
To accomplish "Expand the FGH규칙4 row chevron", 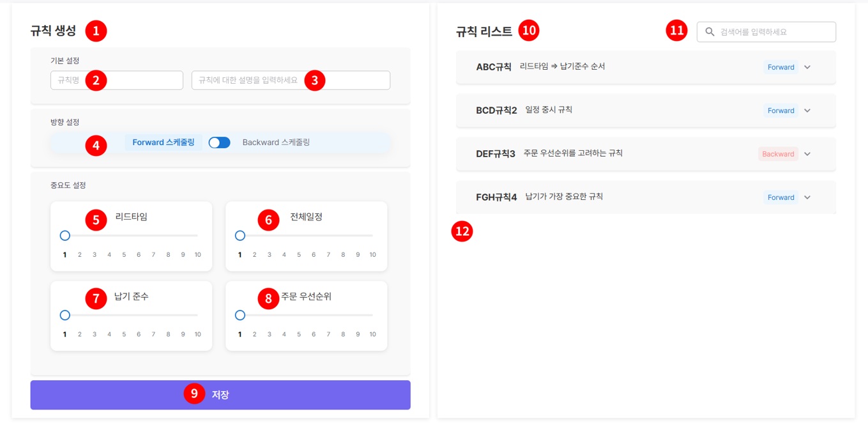I will pos(807,197).
